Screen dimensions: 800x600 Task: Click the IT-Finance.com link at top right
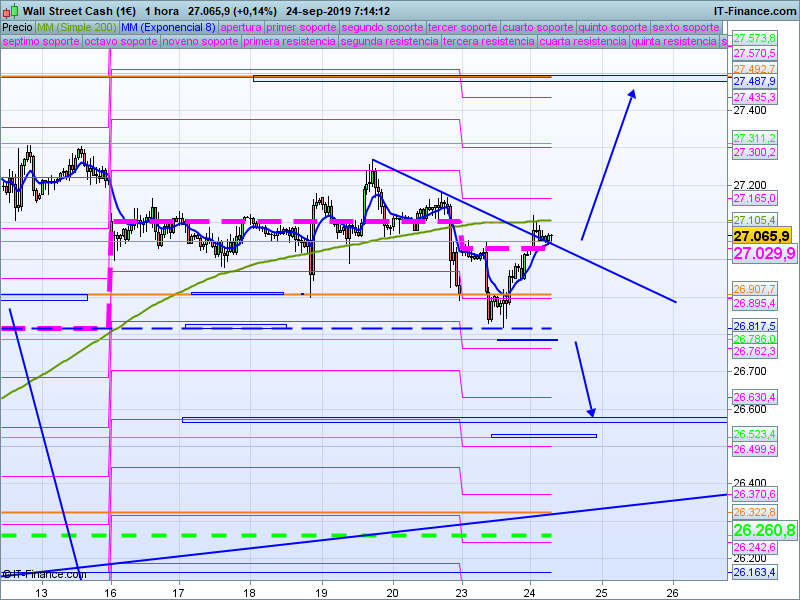coord(754,10)
